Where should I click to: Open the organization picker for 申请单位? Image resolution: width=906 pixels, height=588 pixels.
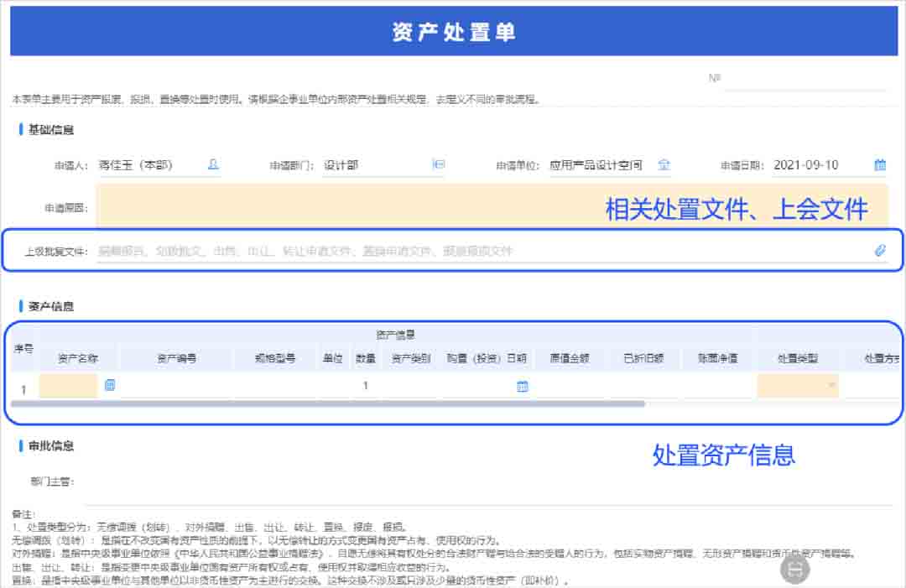coord(664,164)
